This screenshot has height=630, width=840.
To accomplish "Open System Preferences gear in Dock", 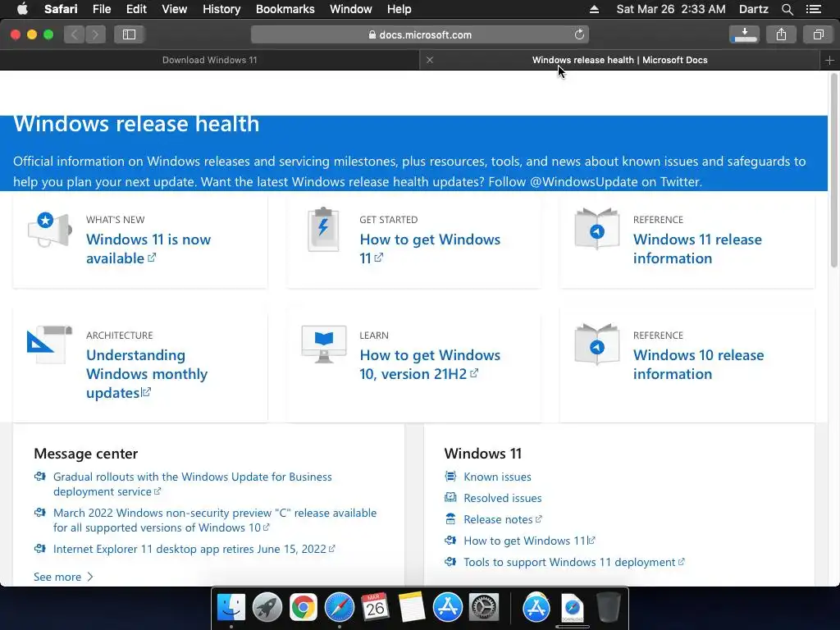I will coord(484,608).
